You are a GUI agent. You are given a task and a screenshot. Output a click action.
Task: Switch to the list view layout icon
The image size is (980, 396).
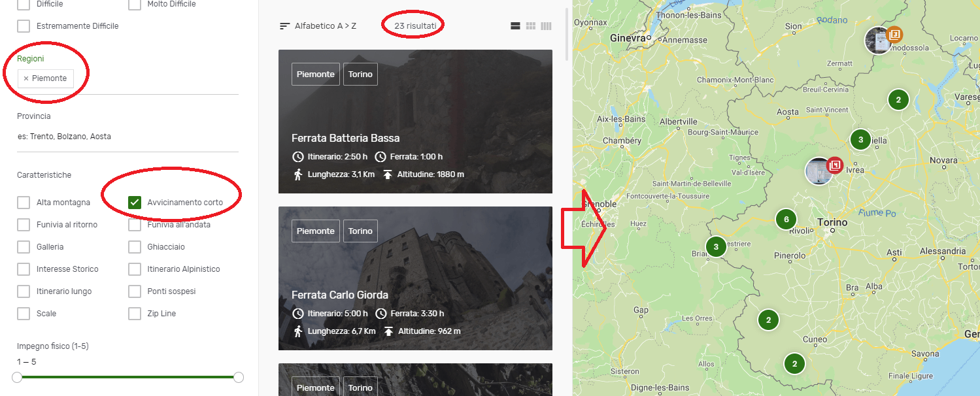pos(515,26)
